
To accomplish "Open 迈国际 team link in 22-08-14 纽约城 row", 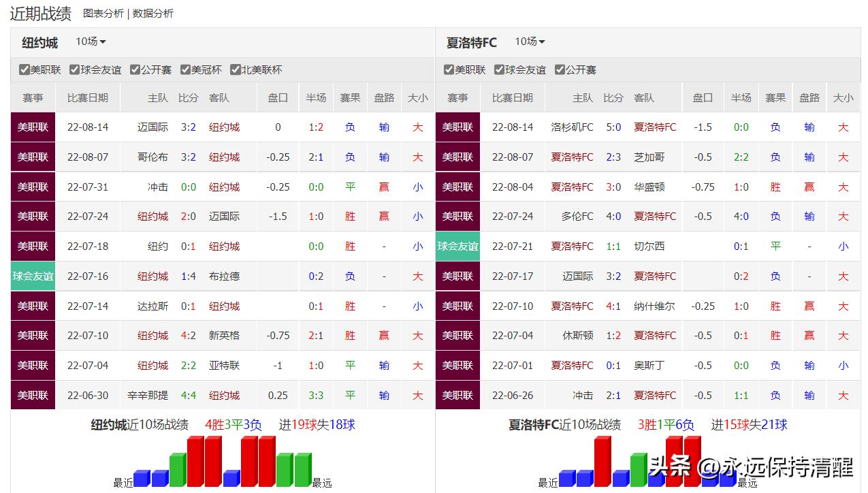I will click(x=153, y=127).
